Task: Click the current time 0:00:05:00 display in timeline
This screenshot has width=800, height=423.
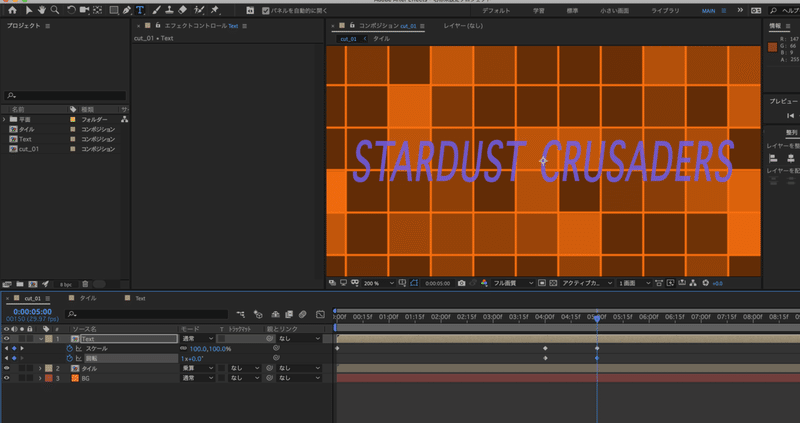Action: (32, 311)
